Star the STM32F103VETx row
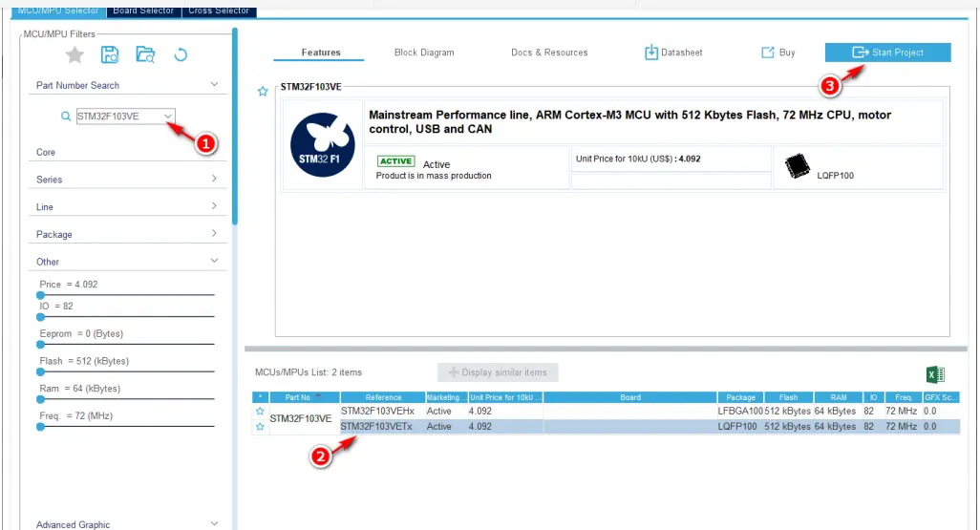Screen dimensions: 980x530 click(x=260, y=426)
